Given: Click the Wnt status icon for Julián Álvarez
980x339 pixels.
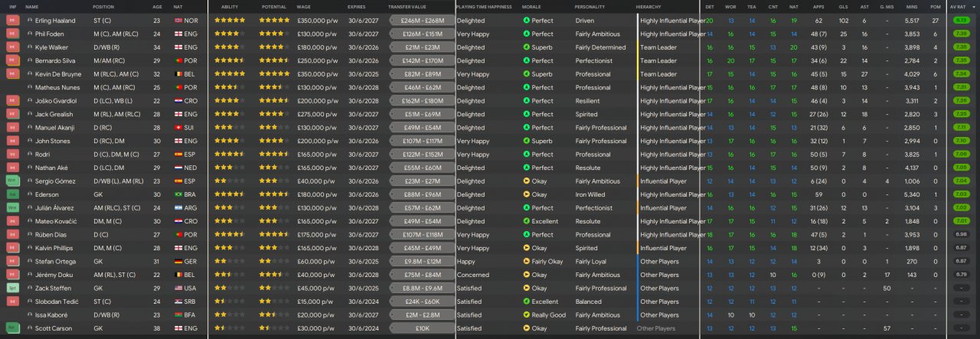Looking at the screenshot, I should (12, 208).
